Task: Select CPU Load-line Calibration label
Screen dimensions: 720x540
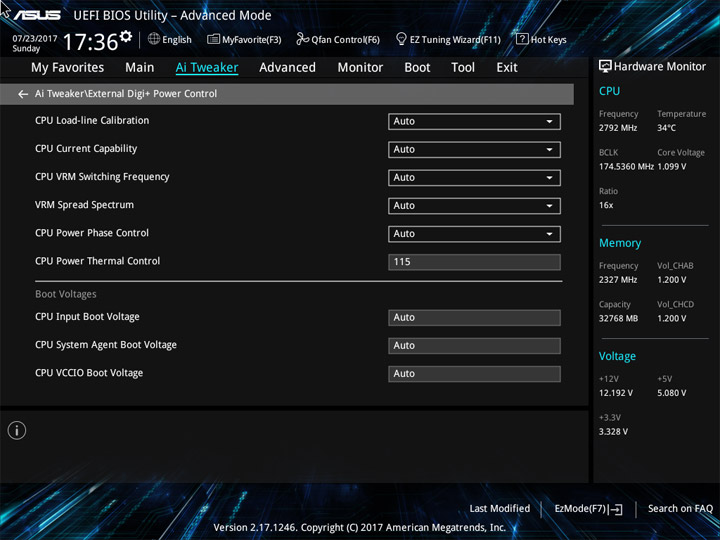Action: pyautogui.click(x=92, y=120)
